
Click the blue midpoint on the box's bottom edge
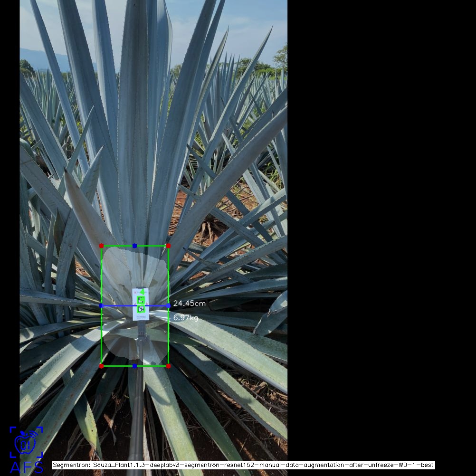coord(135,366)
